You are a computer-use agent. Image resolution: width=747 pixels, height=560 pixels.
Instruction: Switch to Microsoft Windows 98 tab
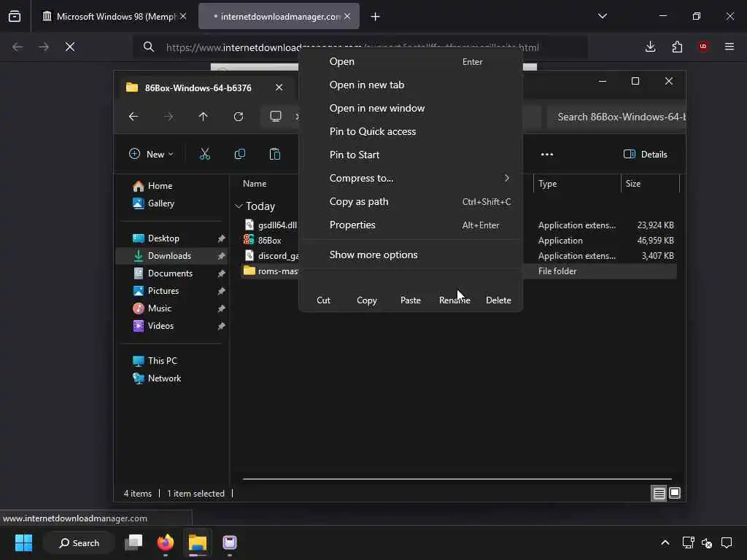pyautogui.click(x=115, y=16)
